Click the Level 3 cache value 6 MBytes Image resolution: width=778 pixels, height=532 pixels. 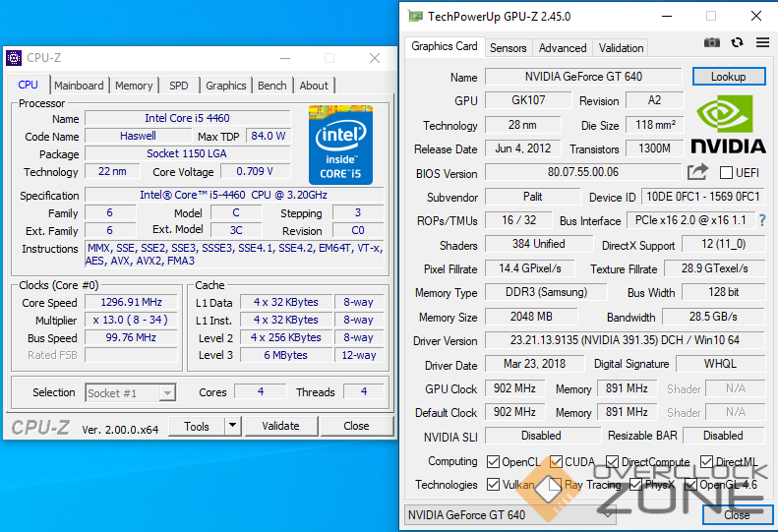point(286,355)
